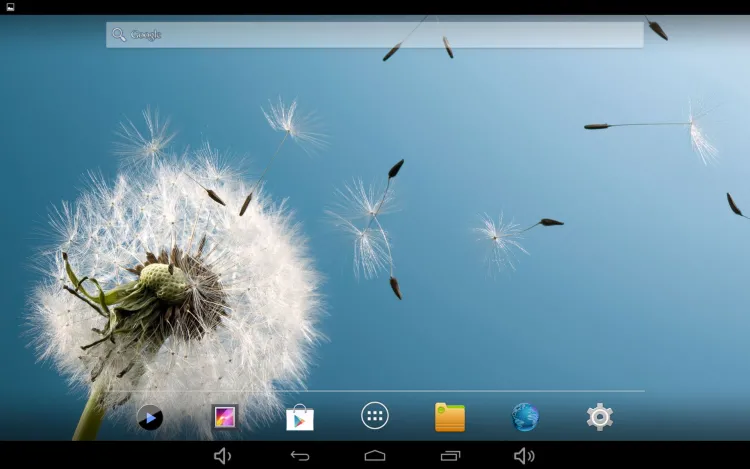Viewport: 750px width, 469px height.
Task: Show recent apps with overview button
Action: point(450,456)
